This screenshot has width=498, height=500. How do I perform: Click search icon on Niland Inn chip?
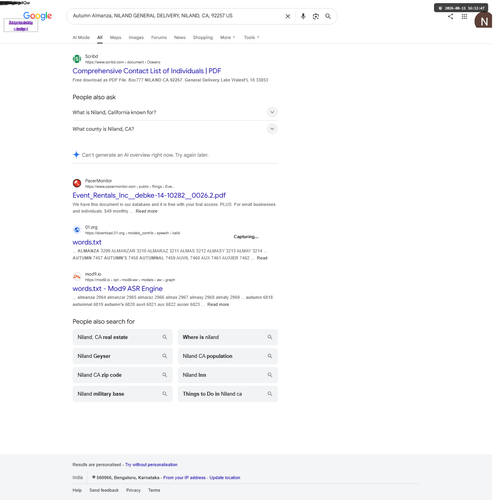(270, 375)
